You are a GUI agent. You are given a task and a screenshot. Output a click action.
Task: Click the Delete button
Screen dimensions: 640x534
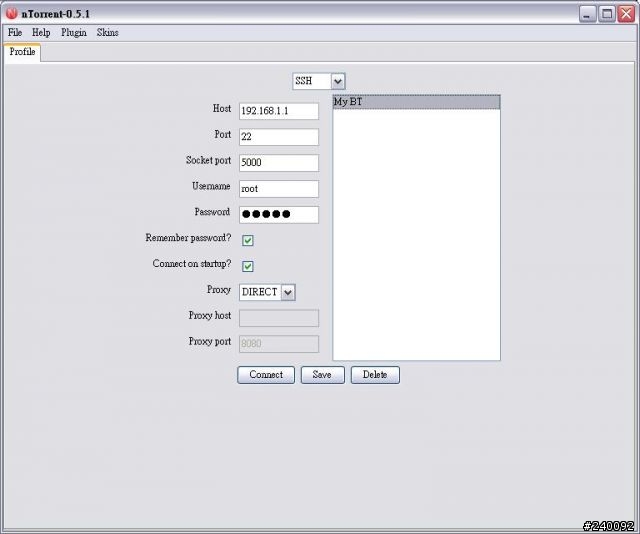(375, 375)
